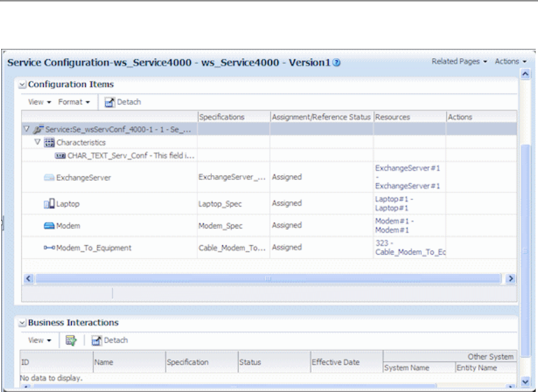Click the Name column header in Business Interactions
538x392 pixels.
129,362
